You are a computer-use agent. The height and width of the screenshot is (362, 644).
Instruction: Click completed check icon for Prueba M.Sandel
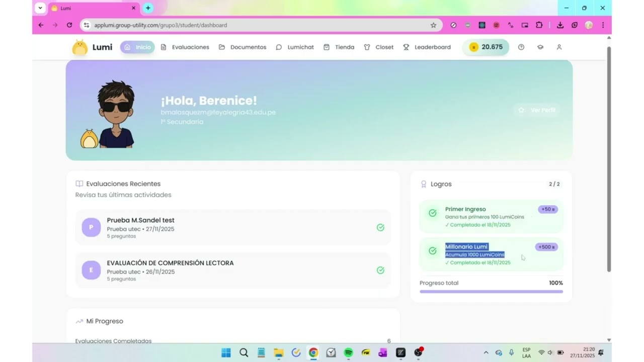[380, 227]
